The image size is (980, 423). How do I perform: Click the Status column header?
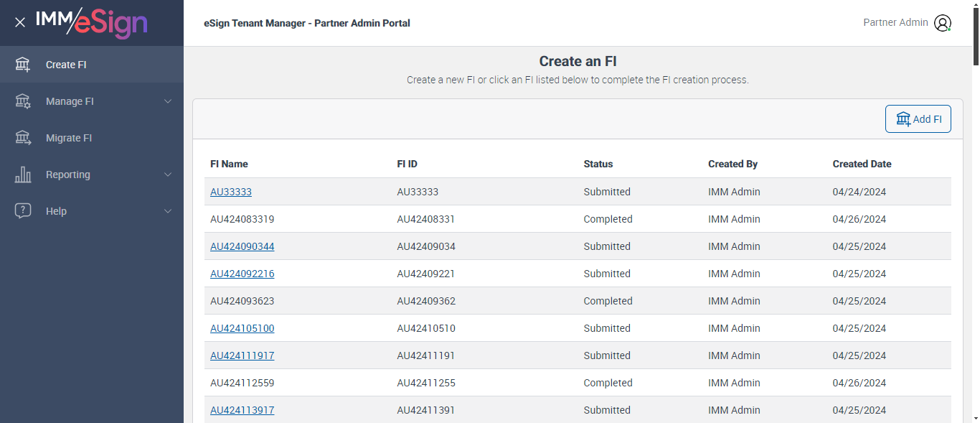click(x=598, y=164)
